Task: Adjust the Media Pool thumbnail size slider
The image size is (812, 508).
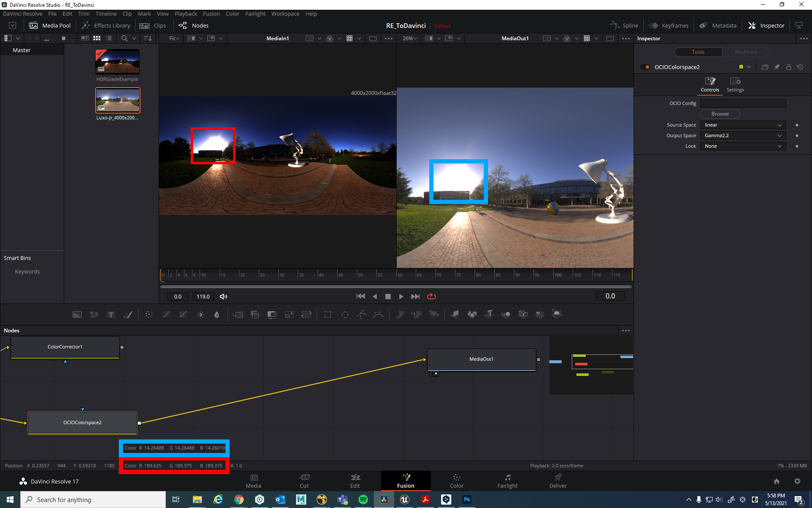Action: [x=63, y=39]
